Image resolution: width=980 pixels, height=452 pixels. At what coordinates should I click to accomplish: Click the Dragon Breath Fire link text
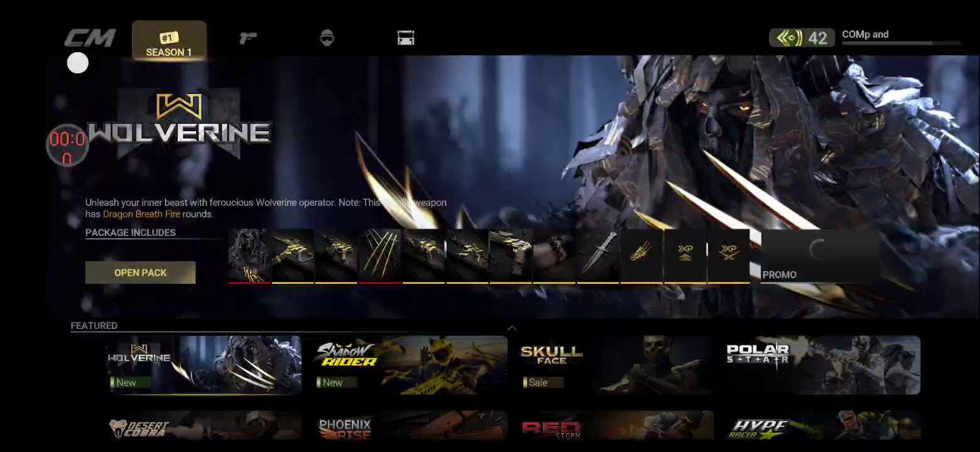[x=141, y=214]
